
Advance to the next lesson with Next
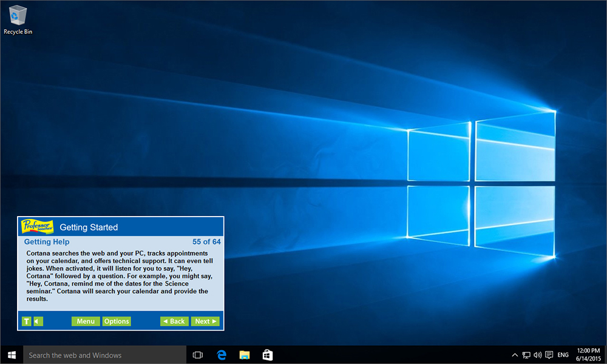pyautogui.click(x=205, y=321)
